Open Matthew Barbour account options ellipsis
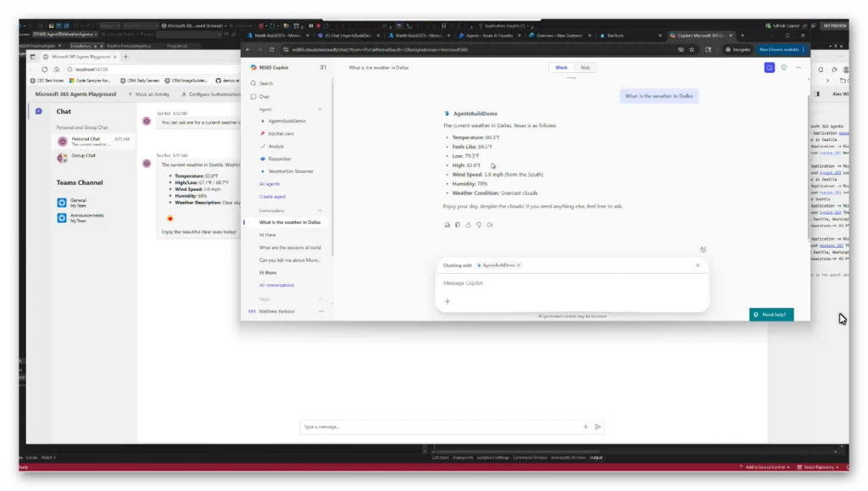The width and height of the screenshot is (868, 491). [x=321, y=311]
